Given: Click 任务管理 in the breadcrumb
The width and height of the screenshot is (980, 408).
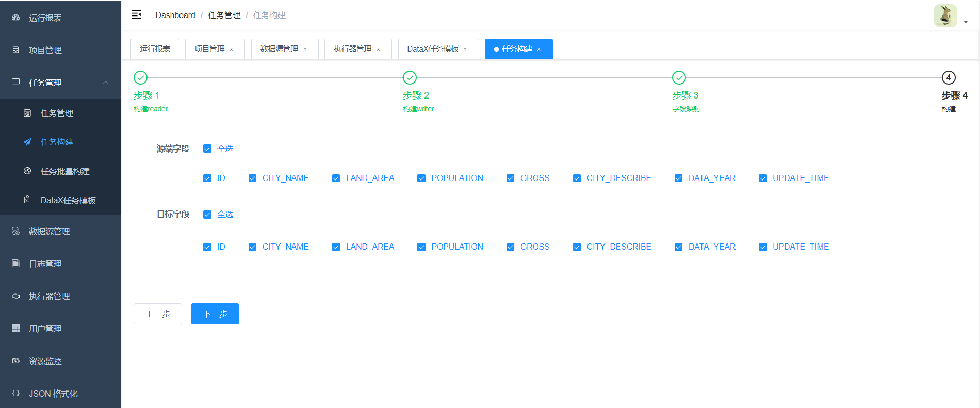Looking at the screenshot, I should (224, 15).
